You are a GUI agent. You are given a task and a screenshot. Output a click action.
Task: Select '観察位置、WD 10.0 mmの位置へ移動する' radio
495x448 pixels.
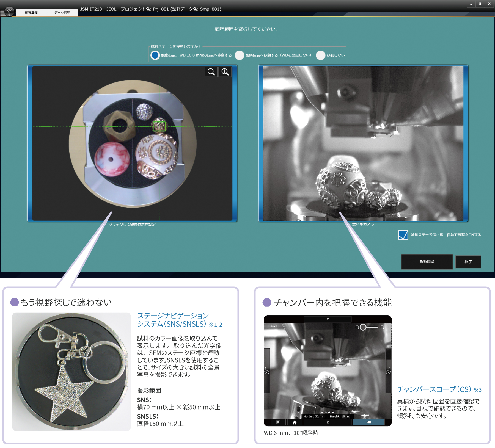pos(155,55)
